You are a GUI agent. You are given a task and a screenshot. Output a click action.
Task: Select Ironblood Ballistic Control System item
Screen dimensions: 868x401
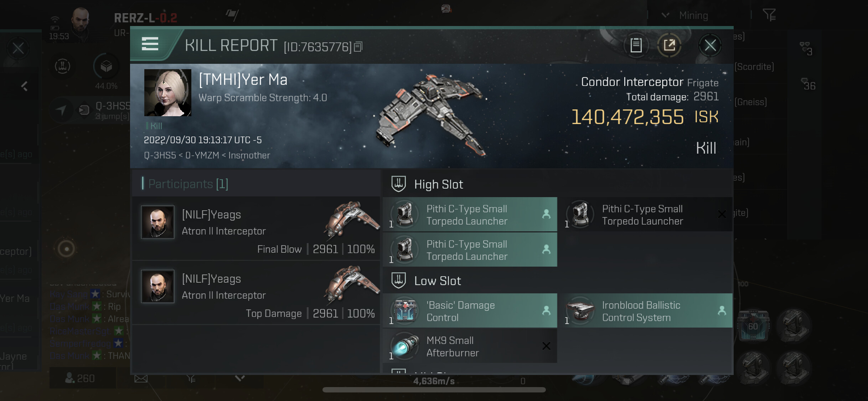tap(645, 311)
